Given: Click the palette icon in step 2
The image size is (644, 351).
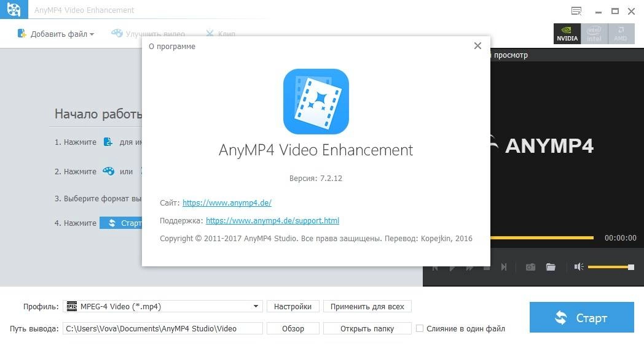Looking at the screenshot, I should tap(108, 171).
